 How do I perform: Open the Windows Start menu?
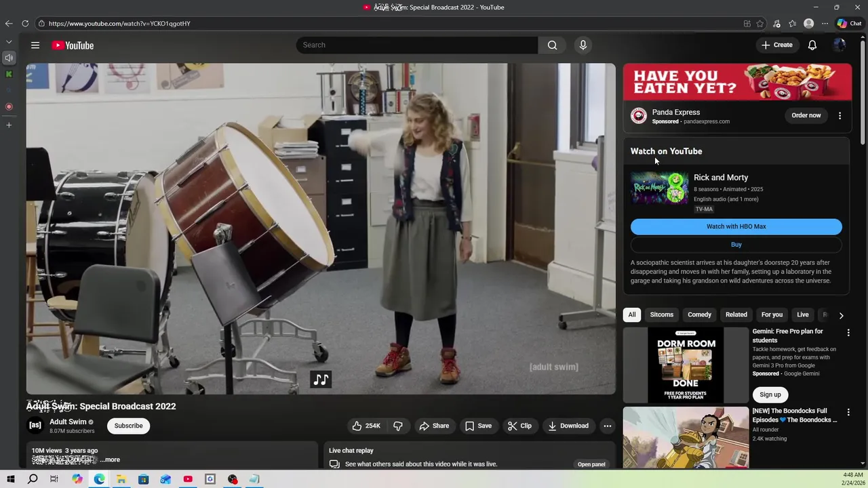[x=11, y=479]
